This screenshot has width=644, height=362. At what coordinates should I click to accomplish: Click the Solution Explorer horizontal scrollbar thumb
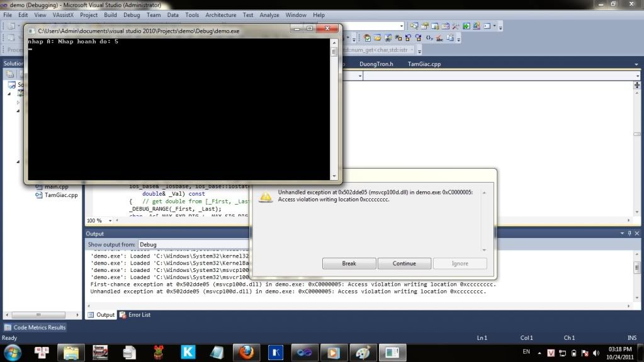(x=38, y=315)
